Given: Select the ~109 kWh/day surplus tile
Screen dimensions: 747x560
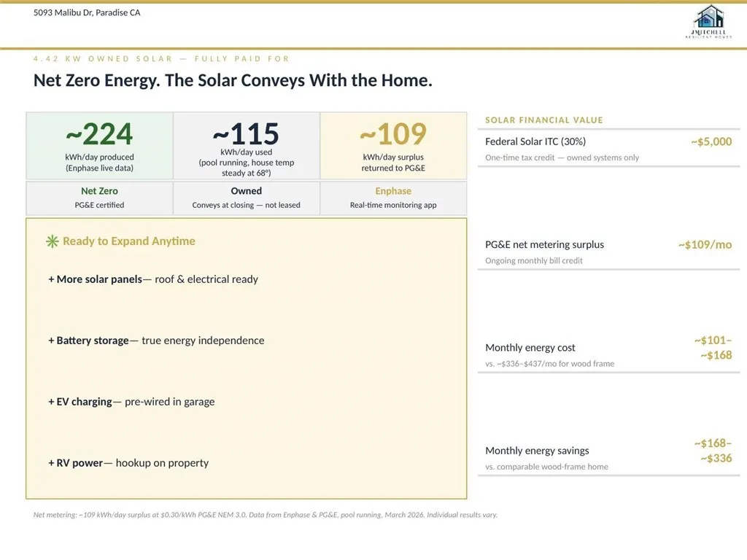Looking at the screenshot, I should (392, 146).
